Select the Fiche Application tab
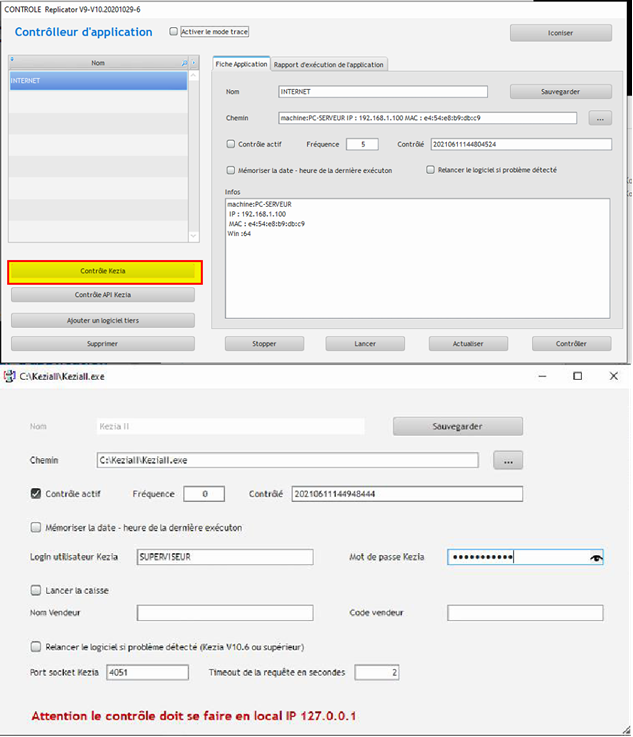The width and height of the screenshot is (633, 737). pyautogui.click(x=241, y=65)
